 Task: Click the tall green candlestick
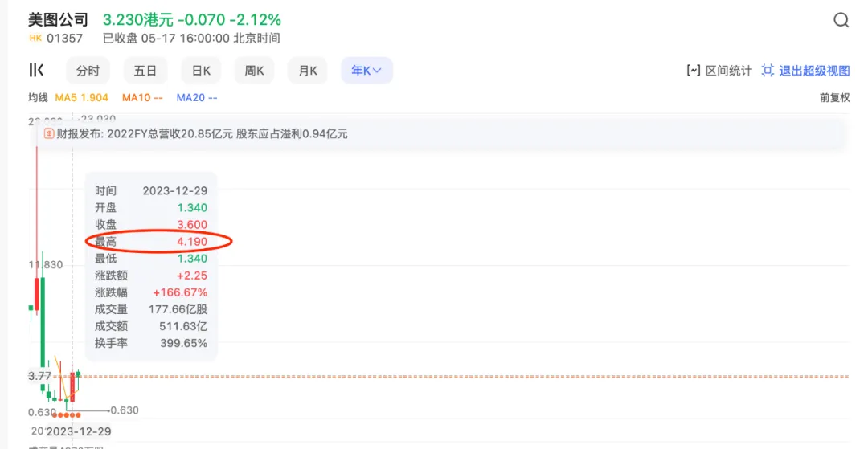pyautogui.click(x=43, y=324)
